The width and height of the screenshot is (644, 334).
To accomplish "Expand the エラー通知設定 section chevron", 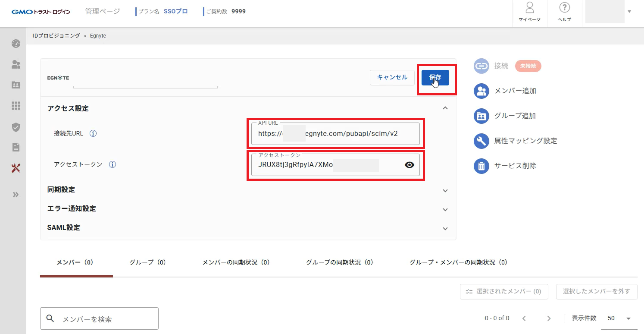I will coord(445,209).
